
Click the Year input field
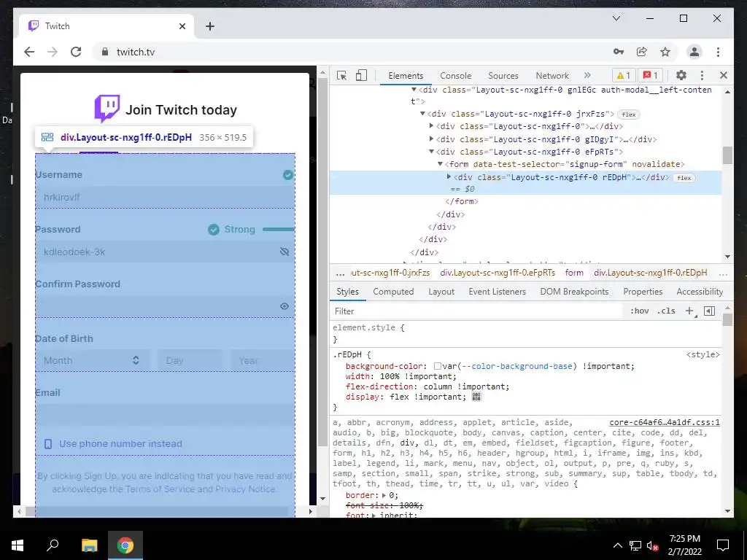pyautogui.click(x=263, y=360)
